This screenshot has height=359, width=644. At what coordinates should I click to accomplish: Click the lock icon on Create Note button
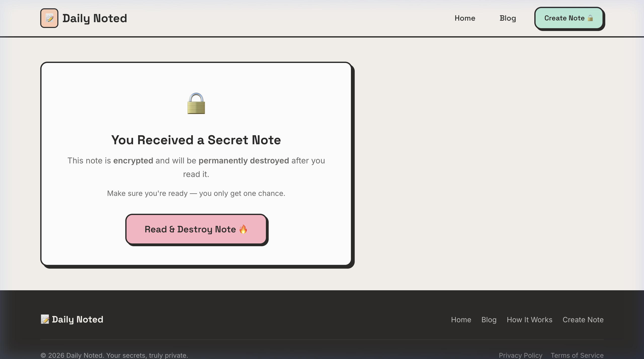pyautogui.click(x=590, y=18)
